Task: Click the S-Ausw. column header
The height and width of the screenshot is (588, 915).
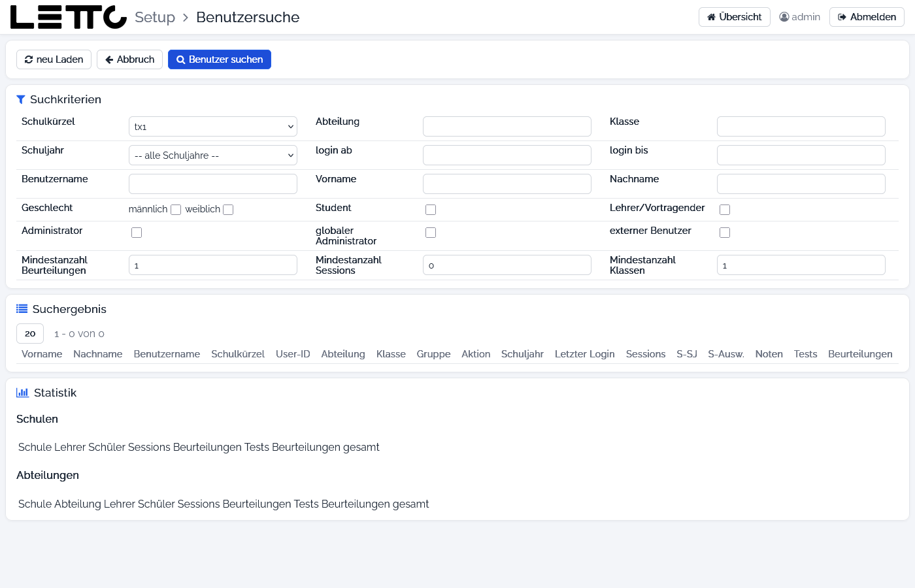Action: [726, 354]
